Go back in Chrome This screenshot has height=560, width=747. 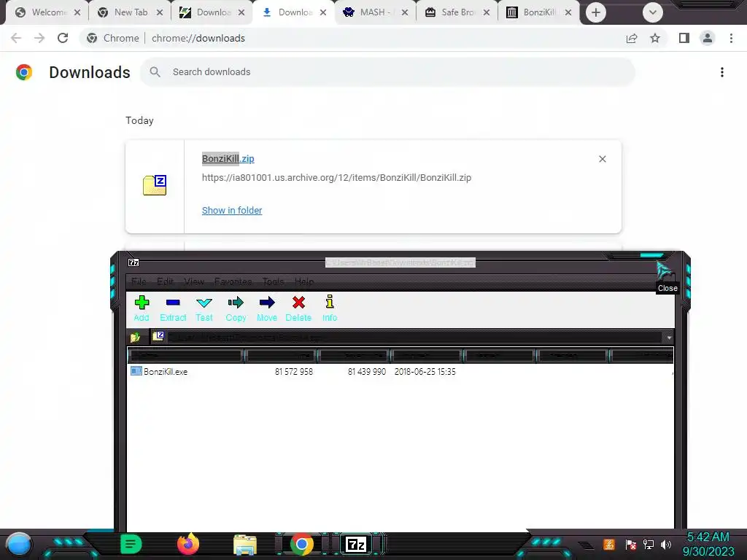16,38
